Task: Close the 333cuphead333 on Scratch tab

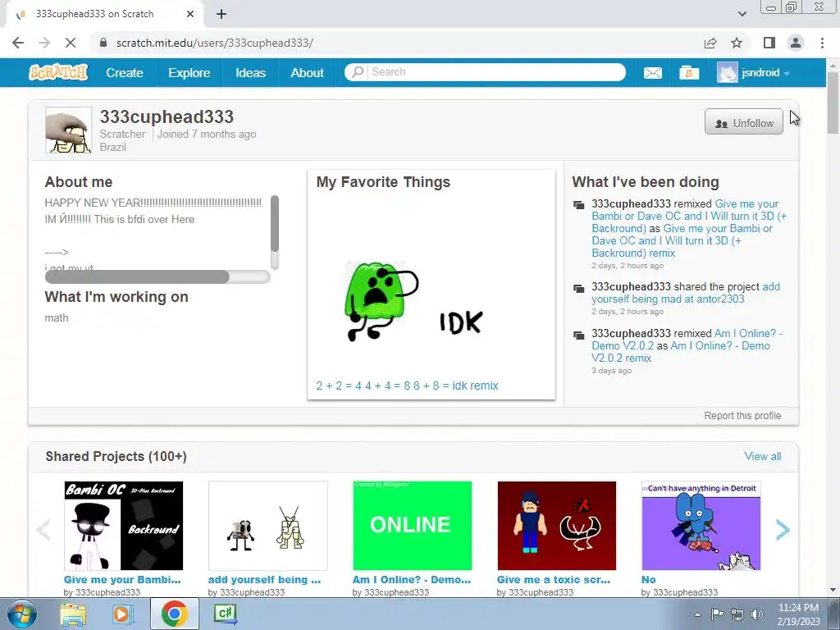Action: point(190,14)
